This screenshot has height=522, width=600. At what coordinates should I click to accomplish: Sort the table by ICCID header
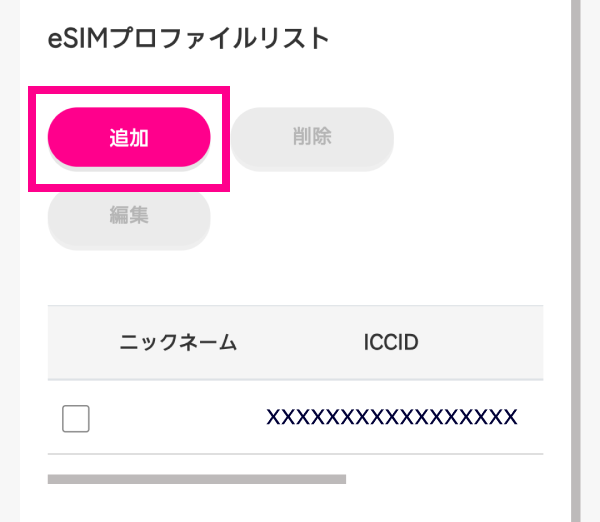390,343
